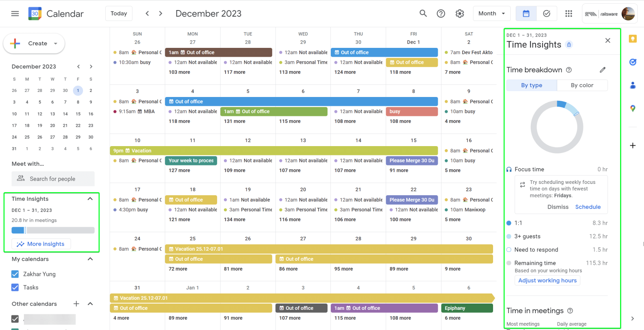Click the Adjust working hours button
The height and width of the screenshot is (330, 644).
[x=547, y=280]
